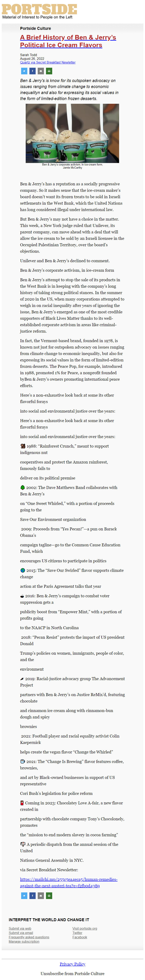Click the top green print icon

coord(49,71)
